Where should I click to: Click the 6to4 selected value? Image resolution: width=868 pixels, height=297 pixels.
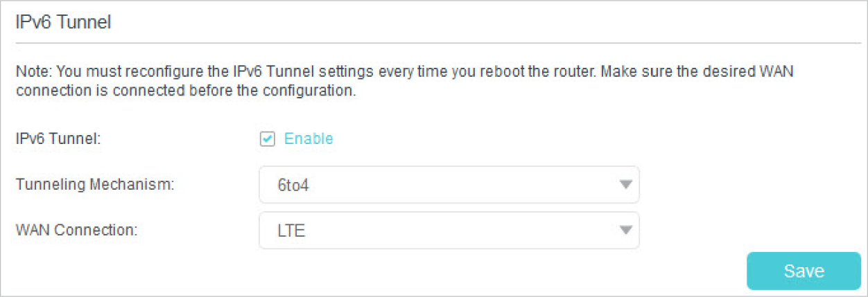tap(293, 186)
